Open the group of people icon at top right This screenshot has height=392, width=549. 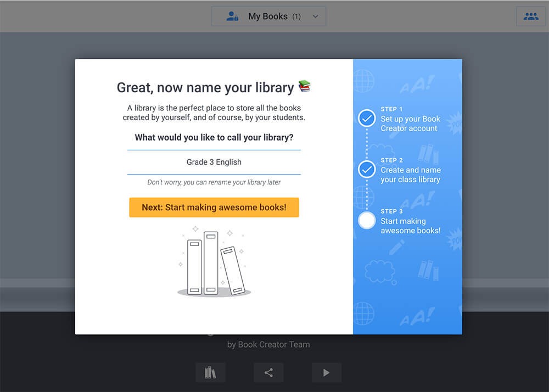pos(531,16)
